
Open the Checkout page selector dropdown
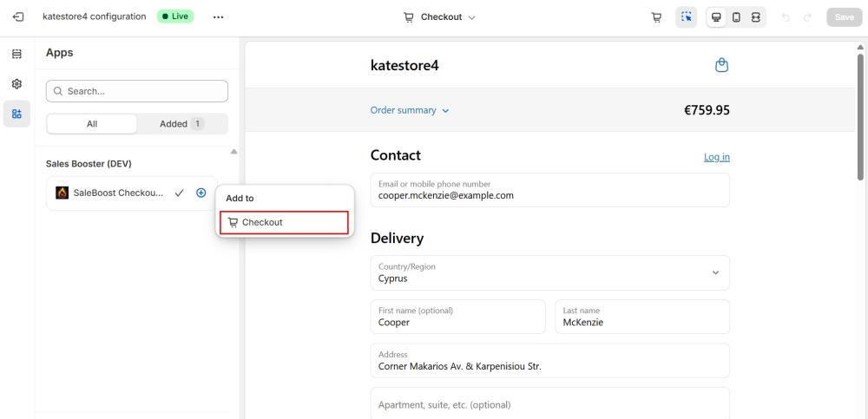(x=439, y=17)
